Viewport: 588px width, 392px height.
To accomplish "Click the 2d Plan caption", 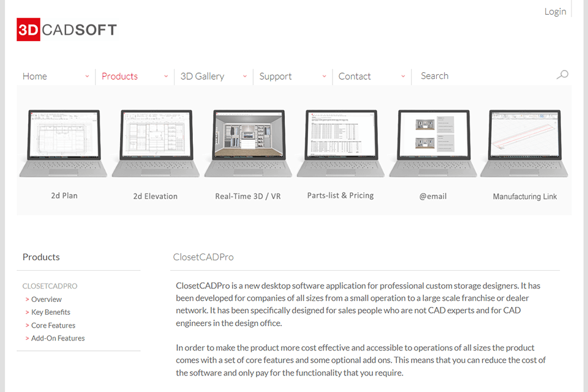I will (x=64, y=195).
